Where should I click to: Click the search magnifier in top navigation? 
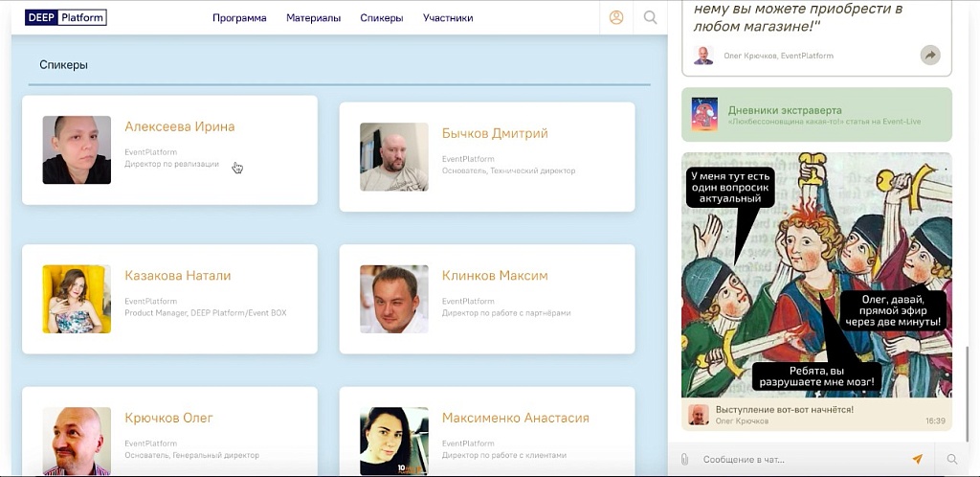click(x=651, y=17)
